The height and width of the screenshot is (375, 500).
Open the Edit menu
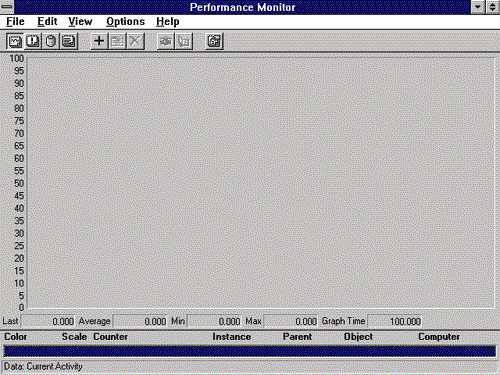(x=47, y=22)
